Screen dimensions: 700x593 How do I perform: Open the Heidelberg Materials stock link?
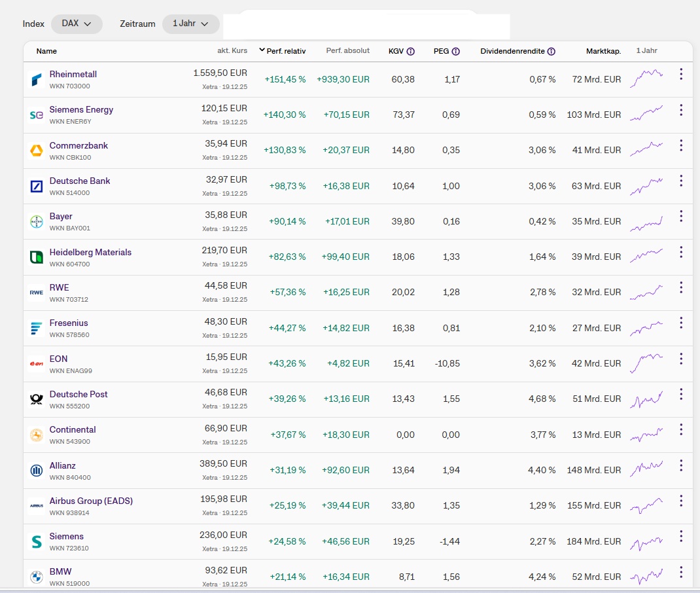90,253
